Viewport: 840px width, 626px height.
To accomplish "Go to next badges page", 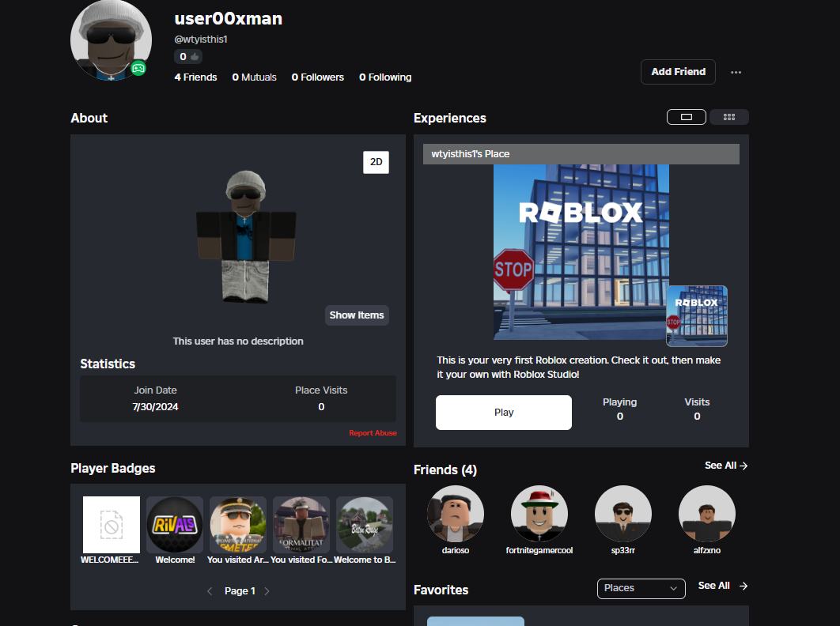I will [x=267, y=591].
